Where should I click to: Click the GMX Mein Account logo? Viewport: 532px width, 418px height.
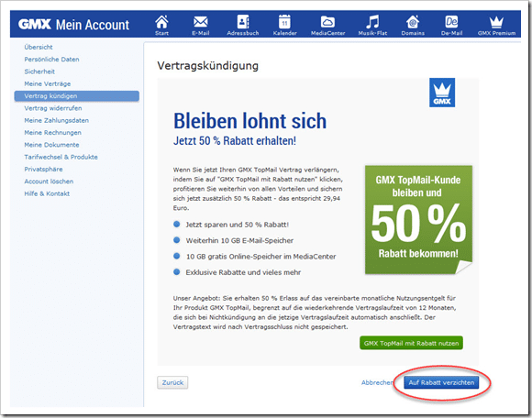click(73, 25)
